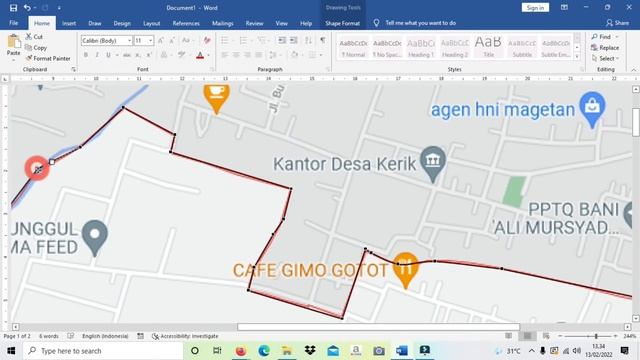
Task: Toggle bulleted list
Action: tap(224, 40)
